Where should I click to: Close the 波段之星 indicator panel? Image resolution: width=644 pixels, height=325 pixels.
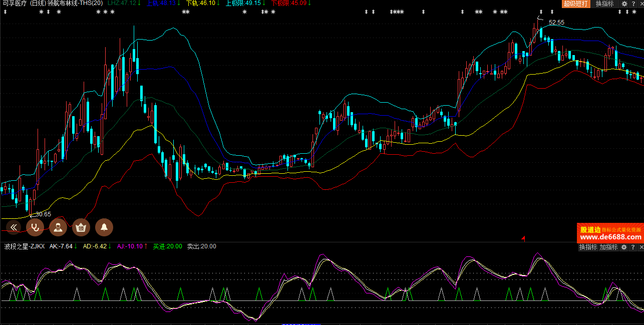(640, 247)
